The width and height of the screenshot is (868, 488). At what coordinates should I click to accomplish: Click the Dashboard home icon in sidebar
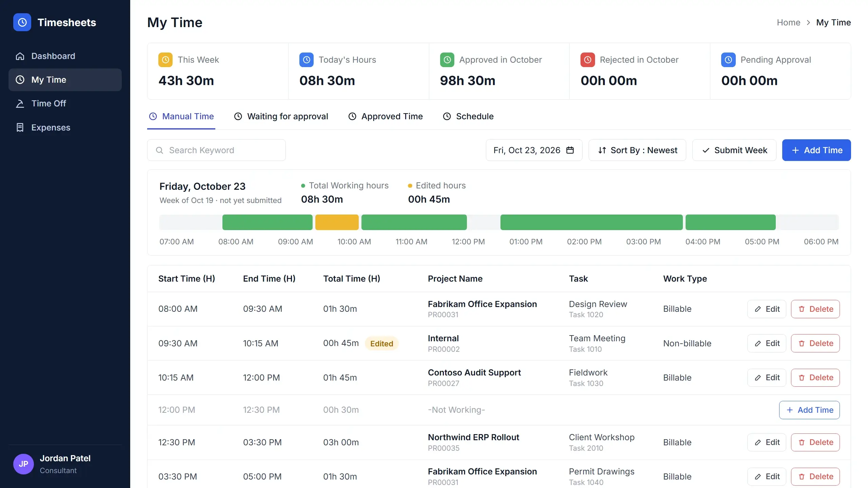pyautogui.click(x=20, y=56)
